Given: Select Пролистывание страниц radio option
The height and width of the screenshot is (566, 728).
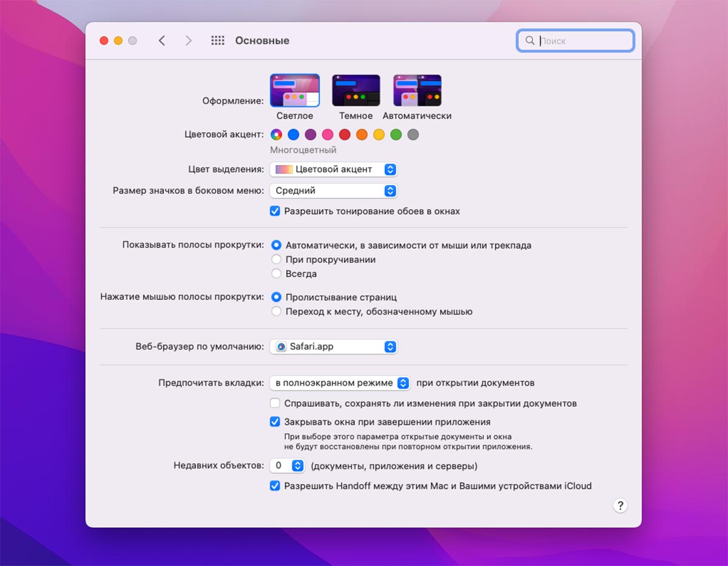Looking at the screenshot, I should tap(276, 297).
